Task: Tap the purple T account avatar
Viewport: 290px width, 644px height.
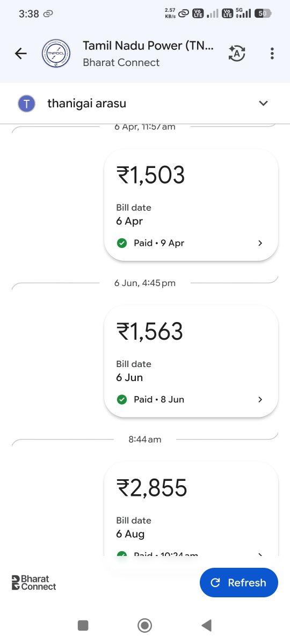Action: [27, 103]
